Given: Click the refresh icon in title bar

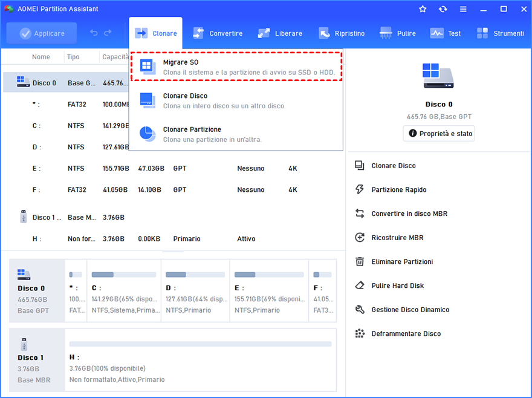Looking at the screenshot, I should click(443, 9).
